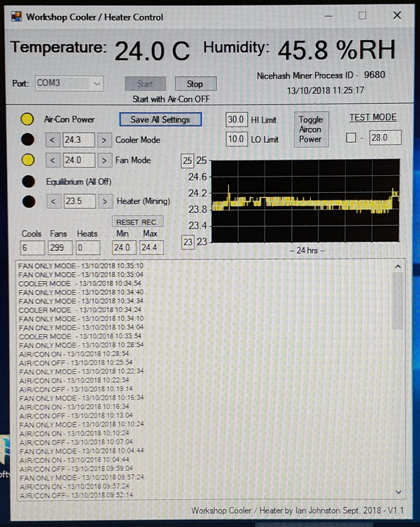Screen dimensions: 420x527
Task: Click the black Heater (Mining) indicator
Action: click(27, 202)
